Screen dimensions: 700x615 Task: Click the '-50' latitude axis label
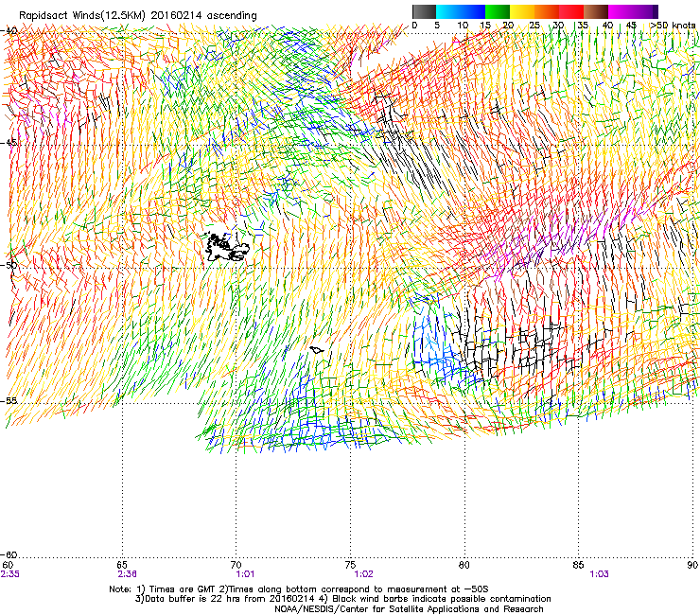(x=9, y=265)
